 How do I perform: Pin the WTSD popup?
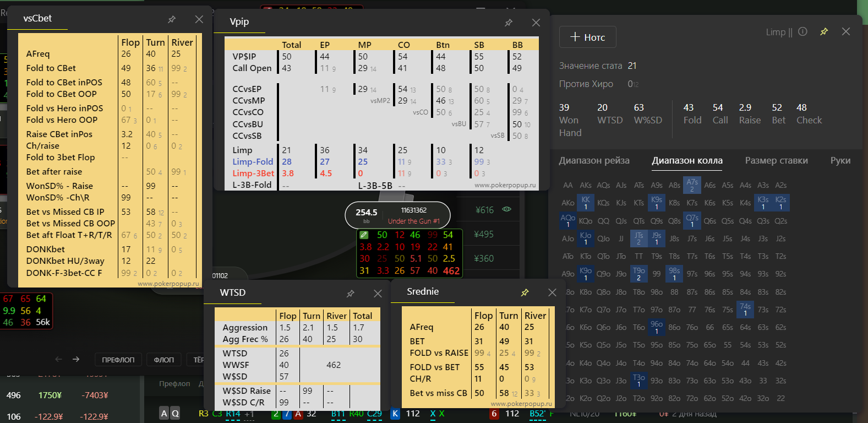click(350, 294)
